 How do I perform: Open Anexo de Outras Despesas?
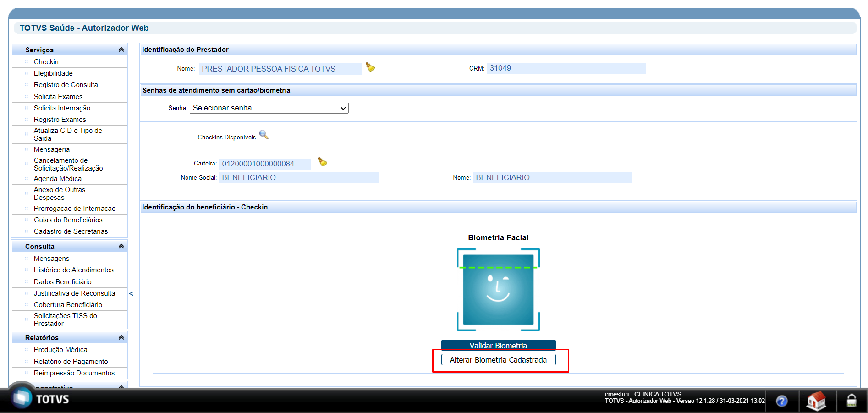pyautogui.click(x=60, y=193)
